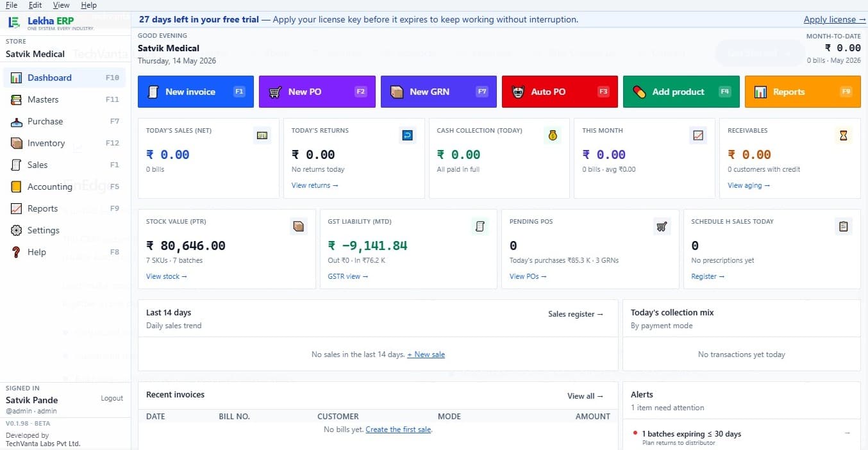Click the Masters sidebar icon
Image resolution: width=868 pixels, height=450 pixels.
[16, 99]
